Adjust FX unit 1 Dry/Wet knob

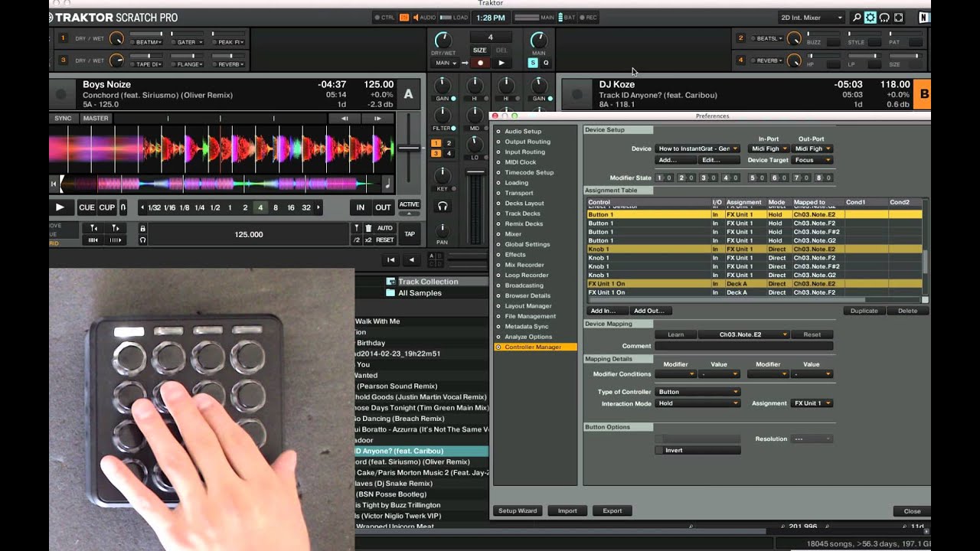point(116,38)
